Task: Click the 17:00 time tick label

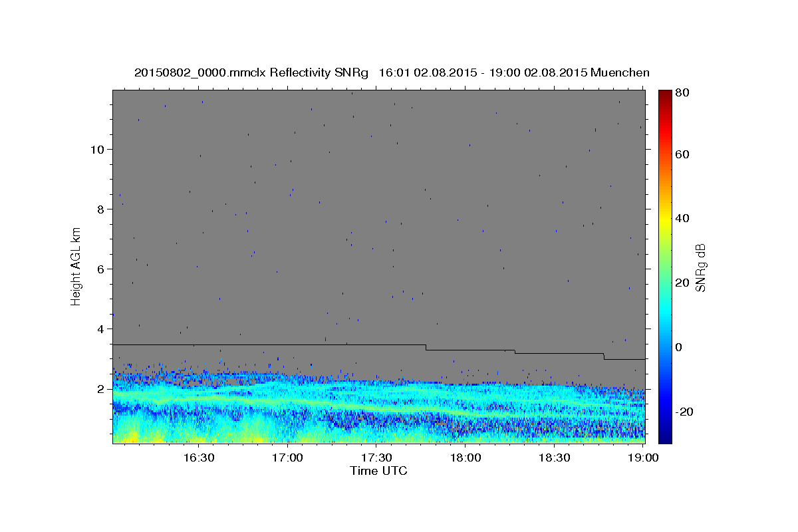Action: pyautogui.click(x=287, y=458)
